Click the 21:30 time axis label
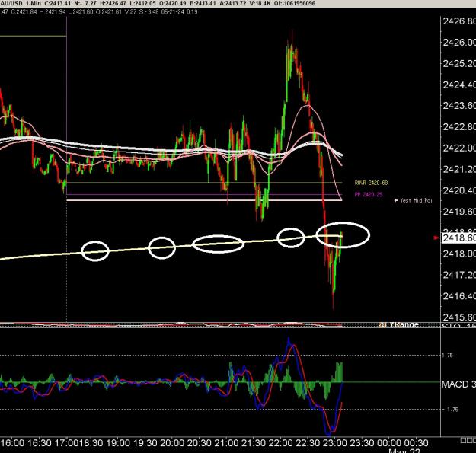Image resolution: width=476 pixels, height=453 pixels. pos(253,443)
